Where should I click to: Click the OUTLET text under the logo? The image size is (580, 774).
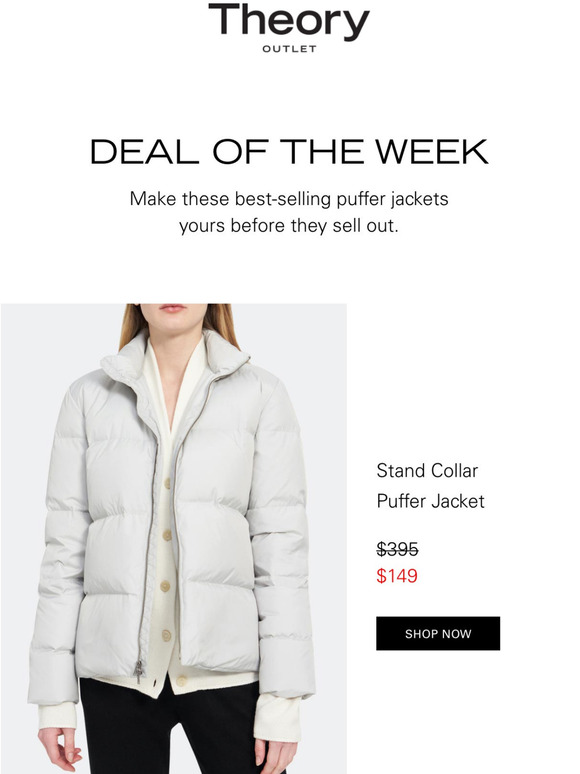click(289, 48)
